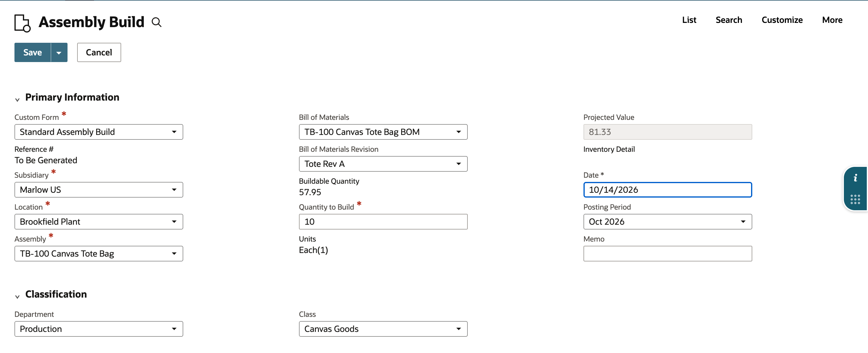Click the Cancel button
Viewport: 868px width, 353px height.
point(99,52)
